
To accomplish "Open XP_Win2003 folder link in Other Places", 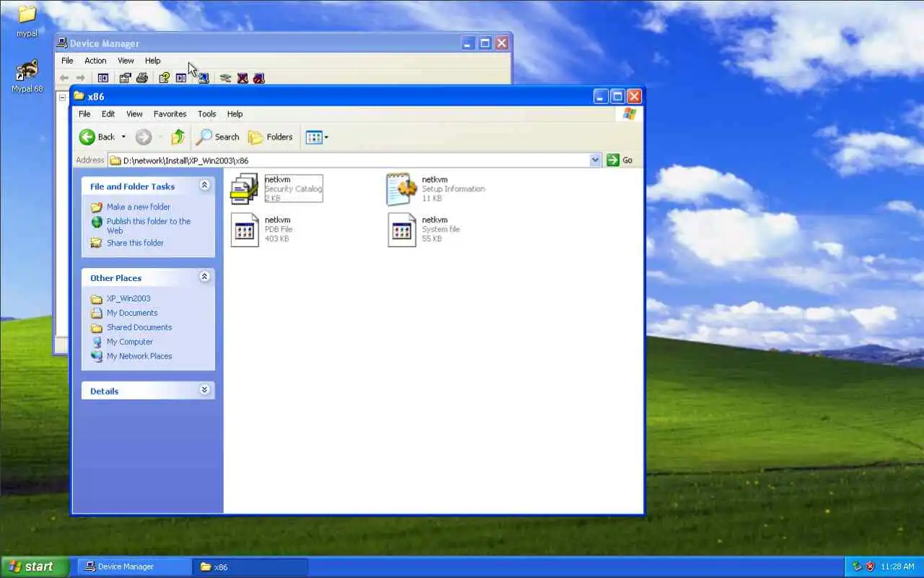I will [128, 298].
